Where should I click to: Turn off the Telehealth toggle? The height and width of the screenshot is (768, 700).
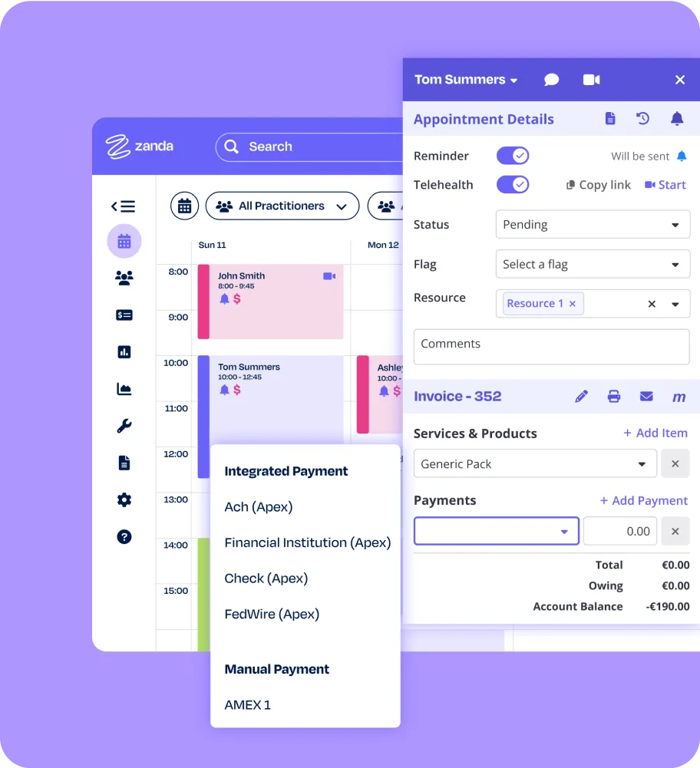click(x=512, y=185)
